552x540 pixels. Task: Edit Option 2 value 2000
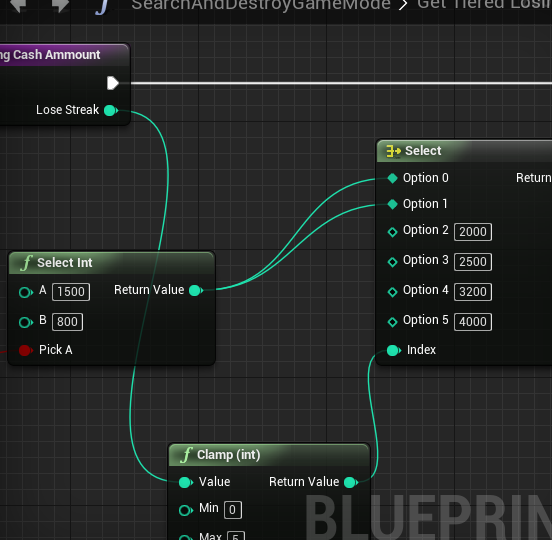[x=473, y=232]
